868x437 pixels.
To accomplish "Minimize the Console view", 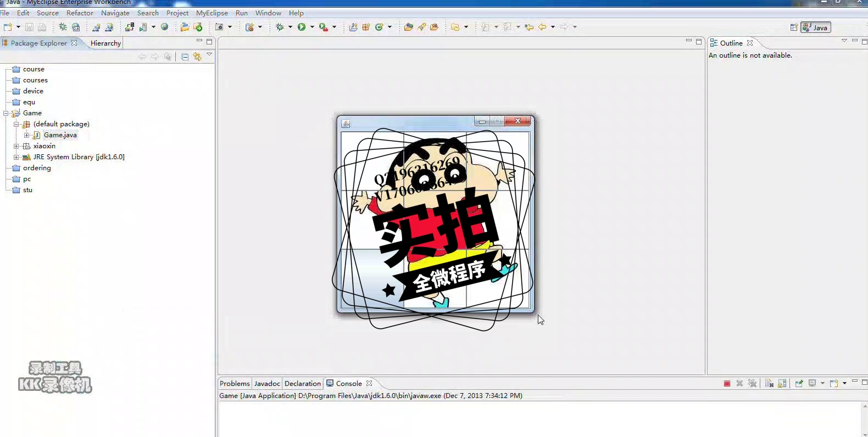I will click(x=855, y=381).
